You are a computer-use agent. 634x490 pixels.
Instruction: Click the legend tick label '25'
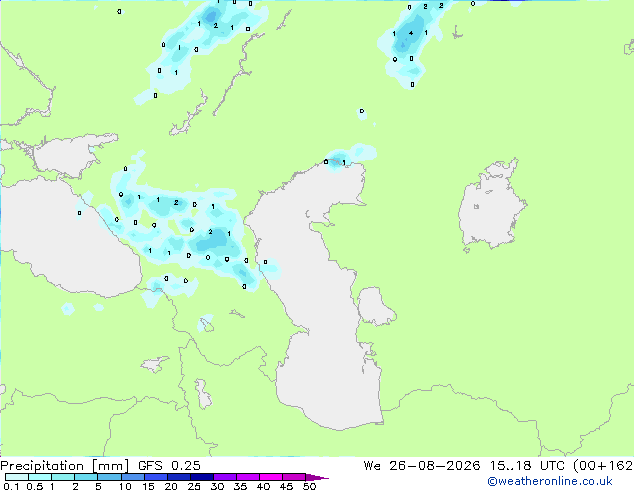(x=194, y=486)
